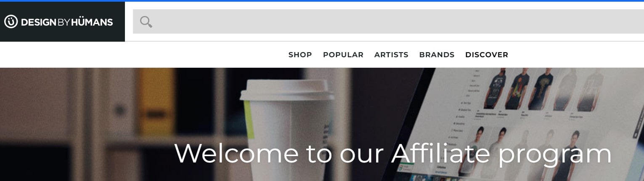Click the Design By Humans smiley logo icon
The image size is (644, 181).
click(11, 21)
